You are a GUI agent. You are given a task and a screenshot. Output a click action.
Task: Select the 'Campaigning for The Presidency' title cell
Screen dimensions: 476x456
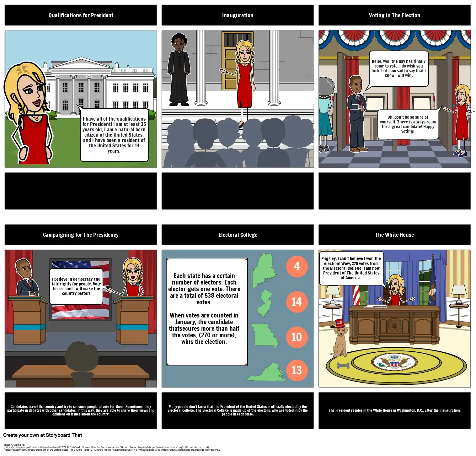pos(81,235)
